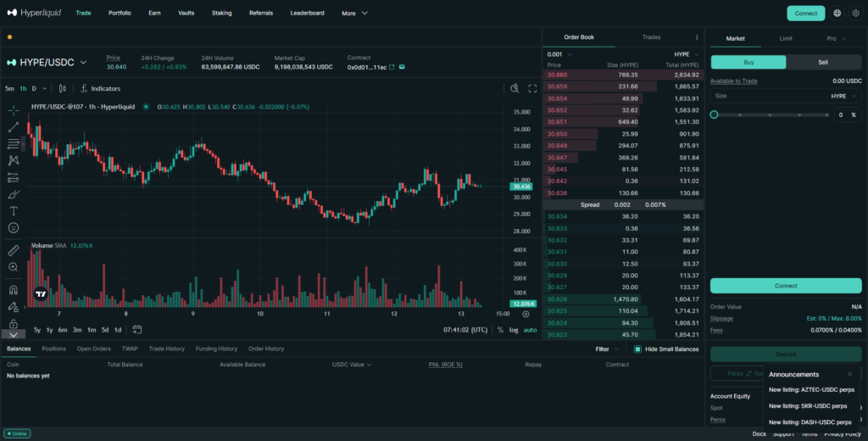Open the More navigation dropdown

click(x=354, y=14)
